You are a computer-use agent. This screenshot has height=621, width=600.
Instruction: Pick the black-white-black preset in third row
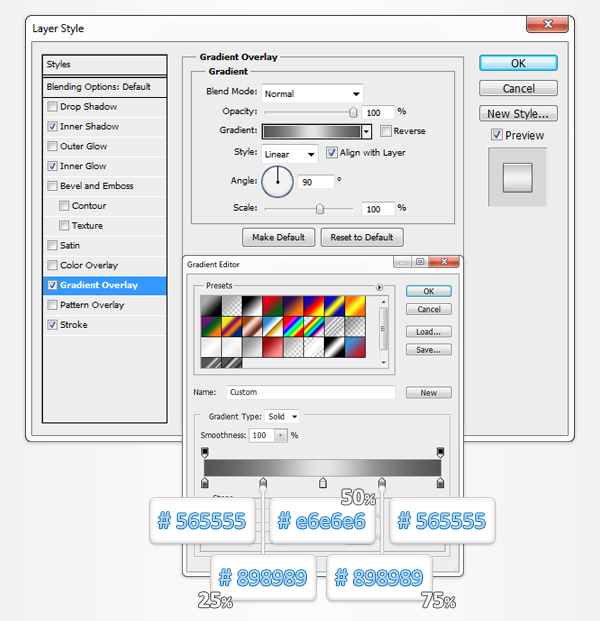334,347
